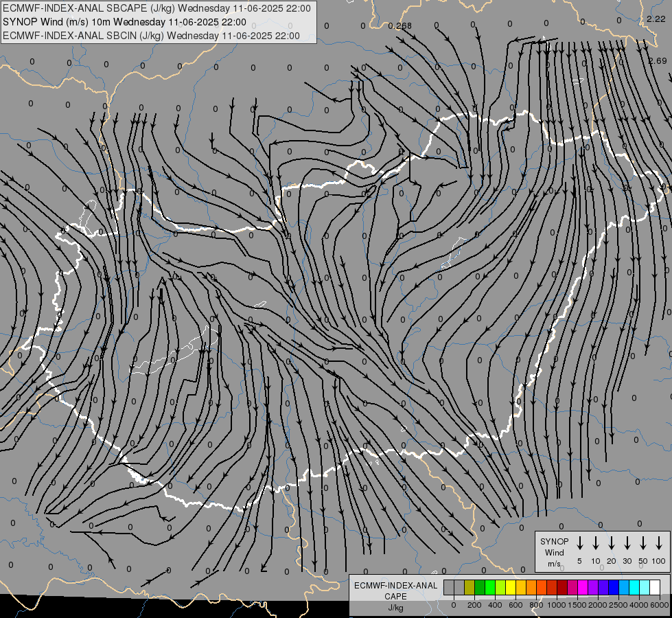Pick the sky blue CAPE swatch
This screenshot has width=672, height=618.
click(623, 587)
